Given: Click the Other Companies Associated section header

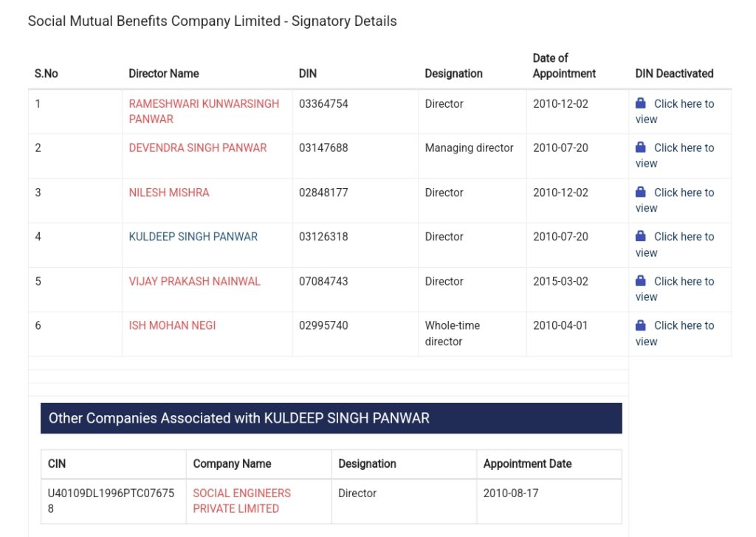Looking at the screenshot, I should [x=331, y=418].
